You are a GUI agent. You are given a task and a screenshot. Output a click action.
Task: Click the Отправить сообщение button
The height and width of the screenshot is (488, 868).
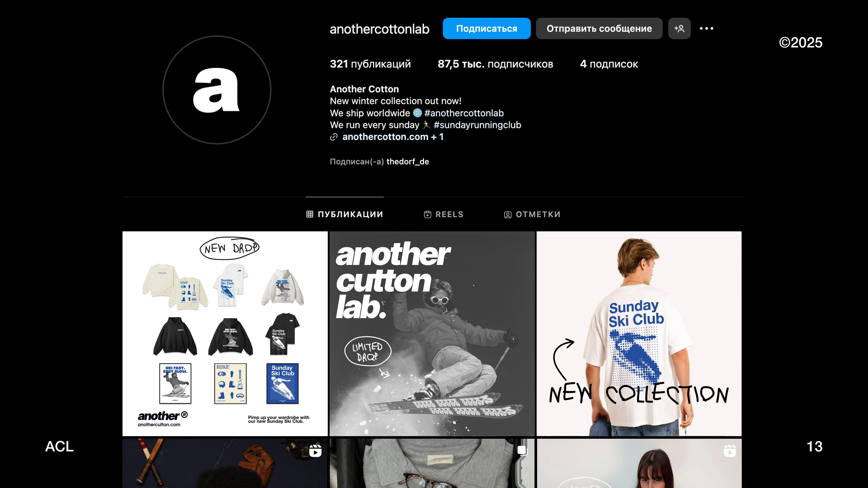click(x=599, y=29)
